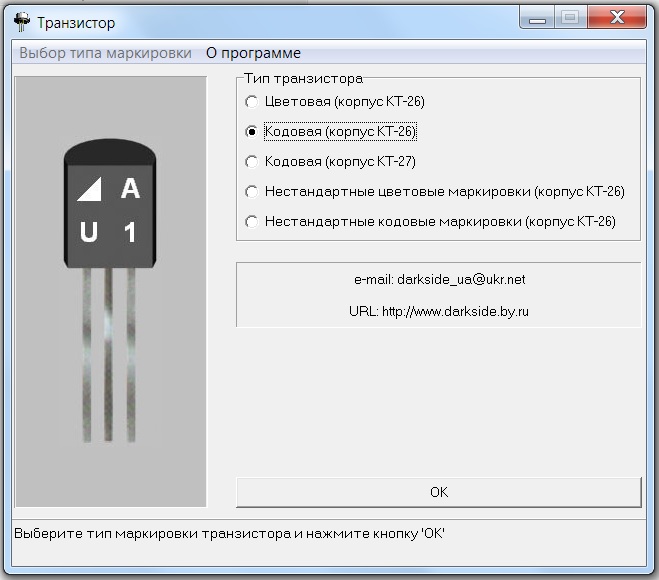
Task: Choose 'Нестандартные цветовые маркировки' radio option
Action: point(251,192)
